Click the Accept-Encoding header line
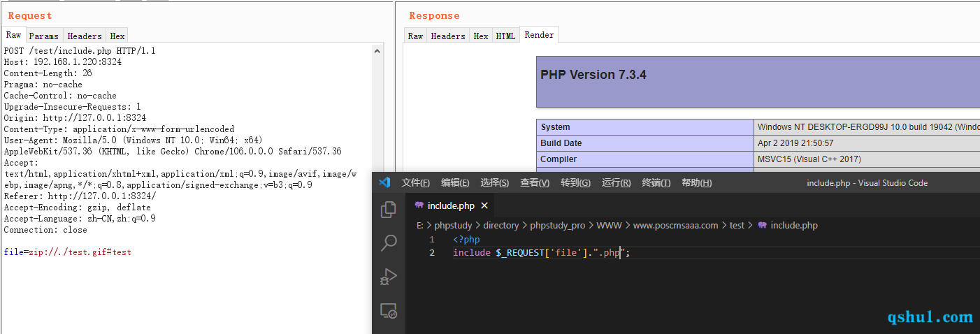 (x=77, y=207)
